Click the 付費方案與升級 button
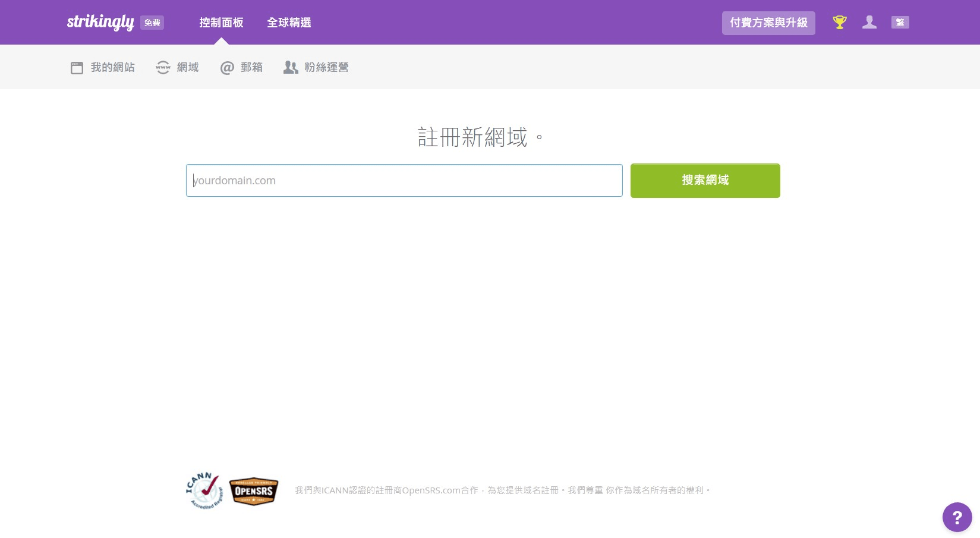This screenshot has width=980, height=538. click(768, 23)
